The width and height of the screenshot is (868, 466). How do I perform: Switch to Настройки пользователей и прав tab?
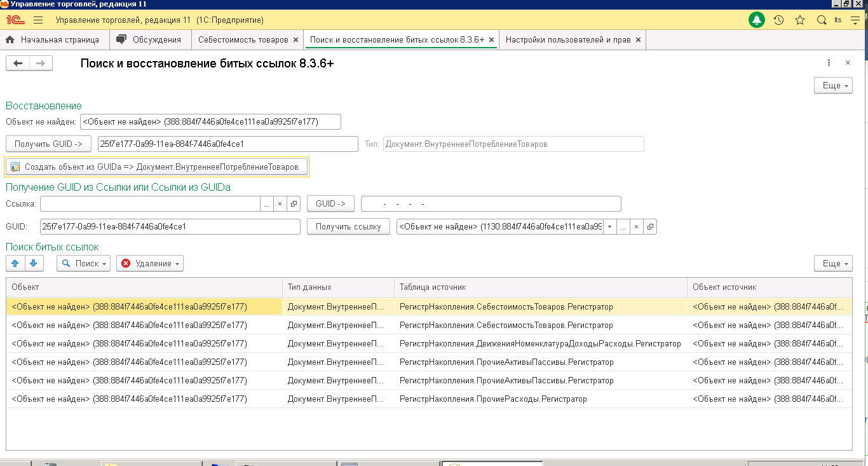coord(568,39)
